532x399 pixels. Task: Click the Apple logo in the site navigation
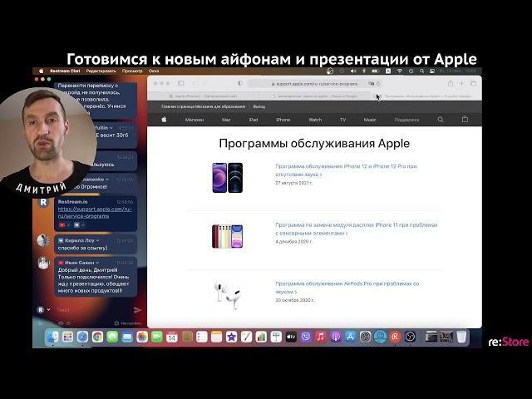164,120
